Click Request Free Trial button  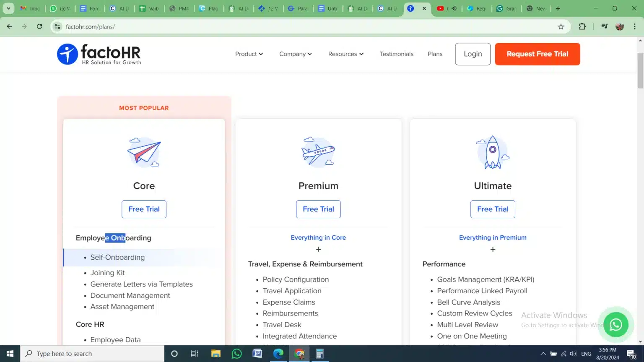pos(538,54)
